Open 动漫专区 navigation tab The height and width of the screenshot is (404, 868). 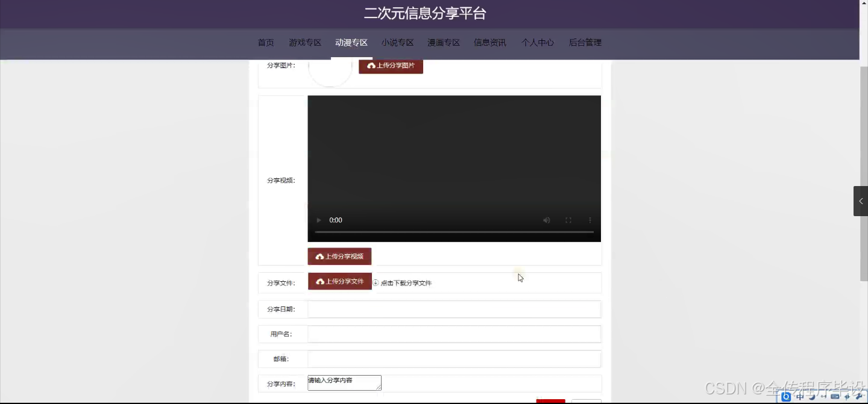351,43
